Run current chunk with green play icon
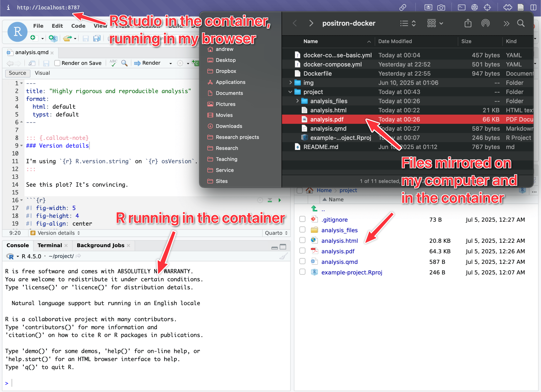This screenshot has height=392, width=541. (x=280, y=200)
